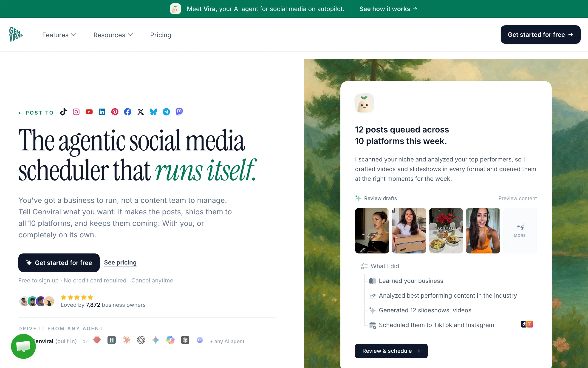
Task: Click the + any AI agent text
Action: 227,341
